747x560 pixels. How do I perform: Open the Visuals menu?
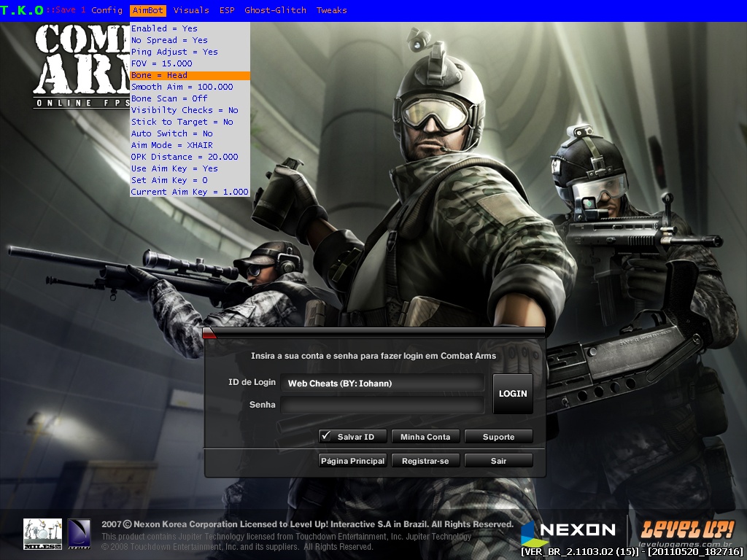tap(191, 9)
